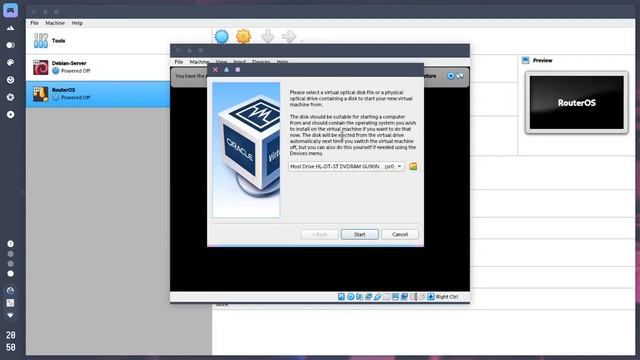Open Machine menu in VirtualBox Manager
The image size is (640, 360).
[55, 23]
